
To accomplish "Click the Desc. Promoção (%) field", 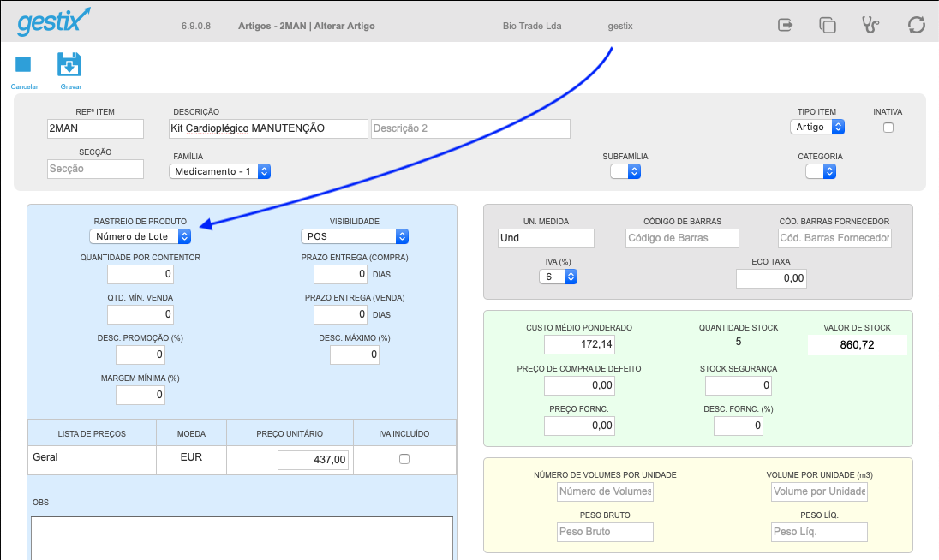I will click(141, 354).
